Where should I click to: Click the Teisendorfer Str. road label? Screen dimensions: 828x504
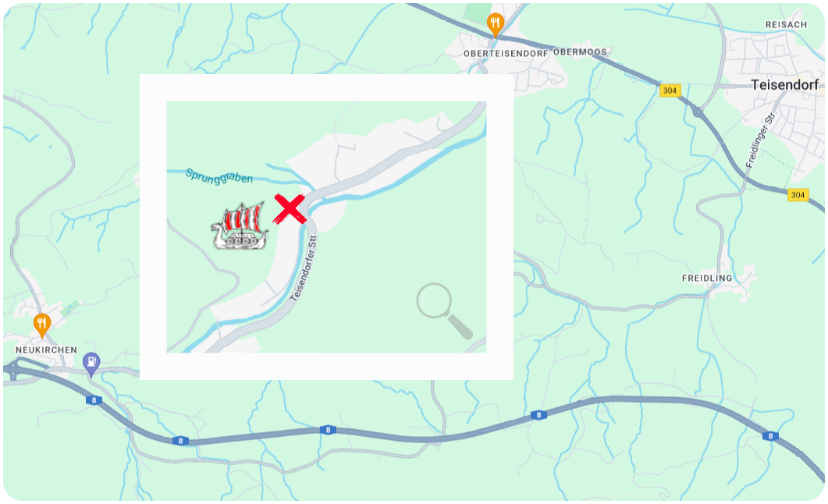tap(304, 267)
